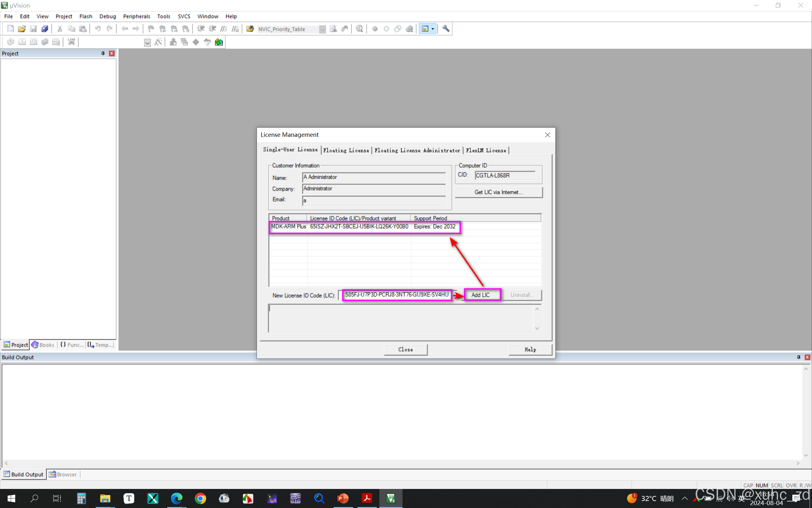Click the LOAD download to flash icon

pos(71,42)
